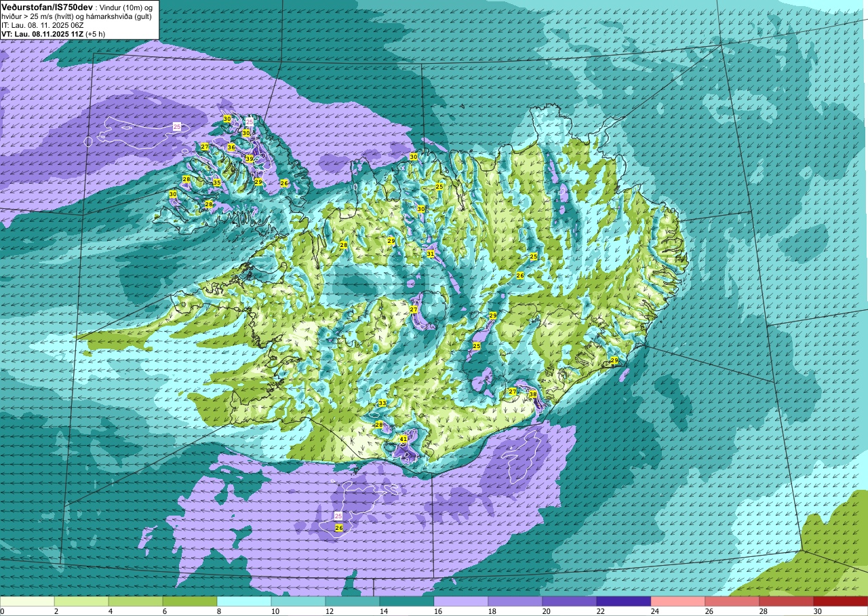The height and width of the screenshot is (616, 868).
Task: Click the yellow 36 gust label
Action: (231, 147)
